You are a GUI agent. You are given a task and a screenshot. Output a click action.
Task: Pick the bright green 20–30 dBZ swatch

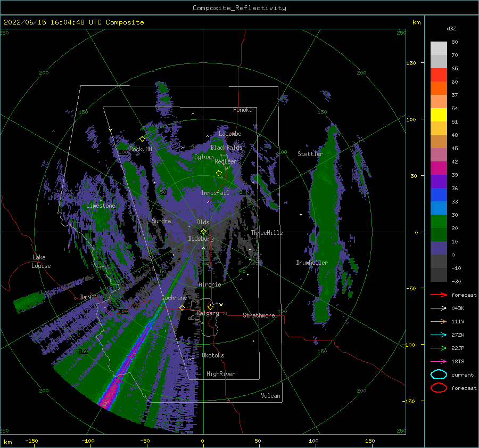439,221
